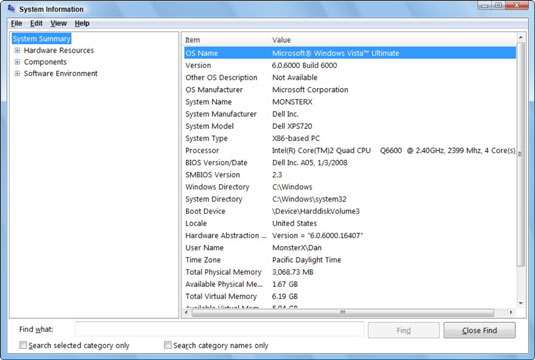Select the System Type row
The image size is (535, 360).
click(x=350, y=138)
